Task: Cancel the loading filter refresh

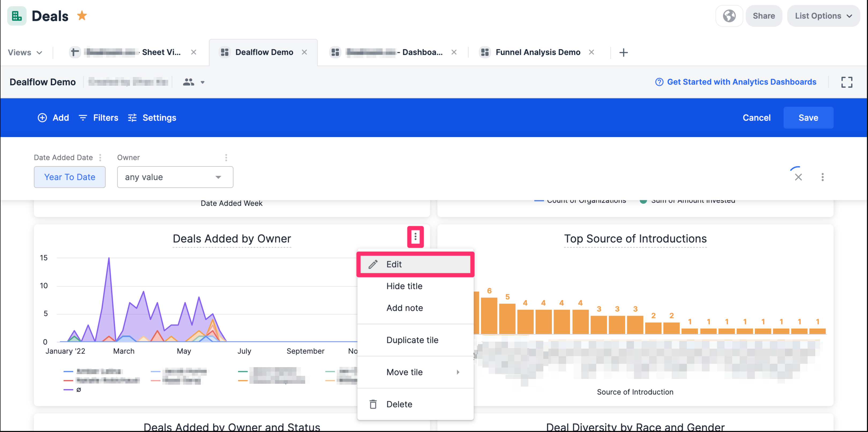Action: click(x=798, y=177)
